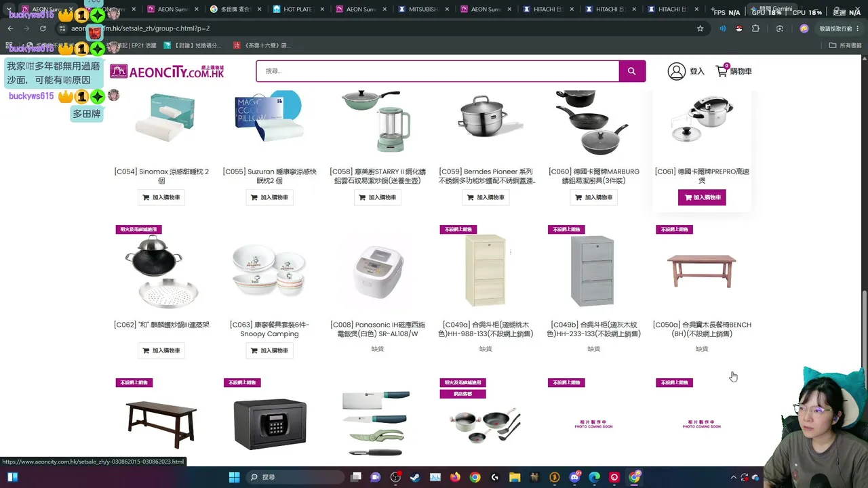This screenshot has height=488, width=868.
Task: Open the C049a beige drawer cabinet title
Action: click(x=486, y=329)
